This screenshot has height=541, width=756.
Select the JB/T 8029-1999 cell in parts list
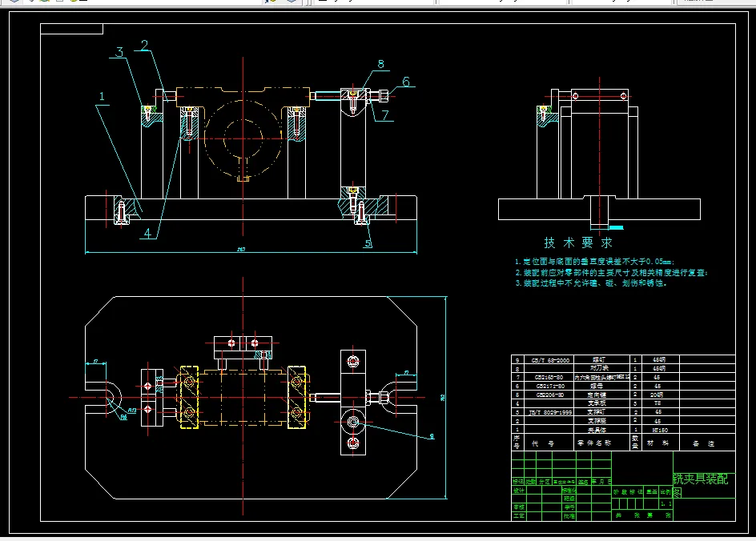[x=550, y=412]
